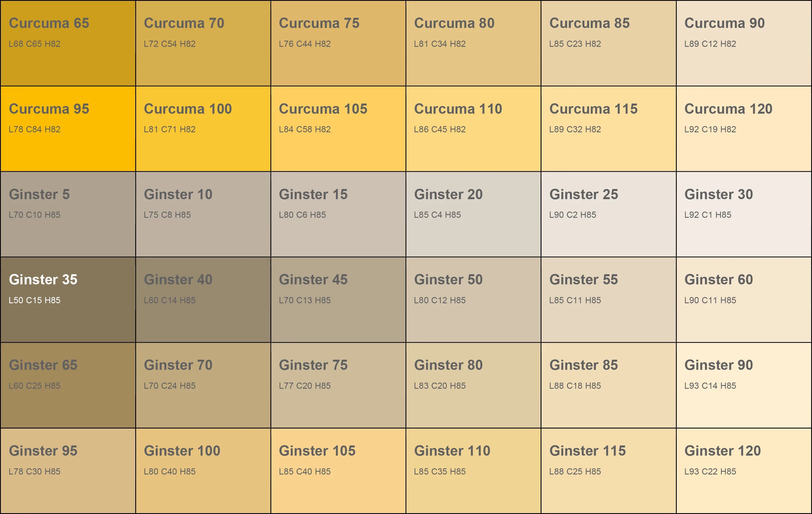Choose the Curcuma 110 swatch

click(473, 129)
